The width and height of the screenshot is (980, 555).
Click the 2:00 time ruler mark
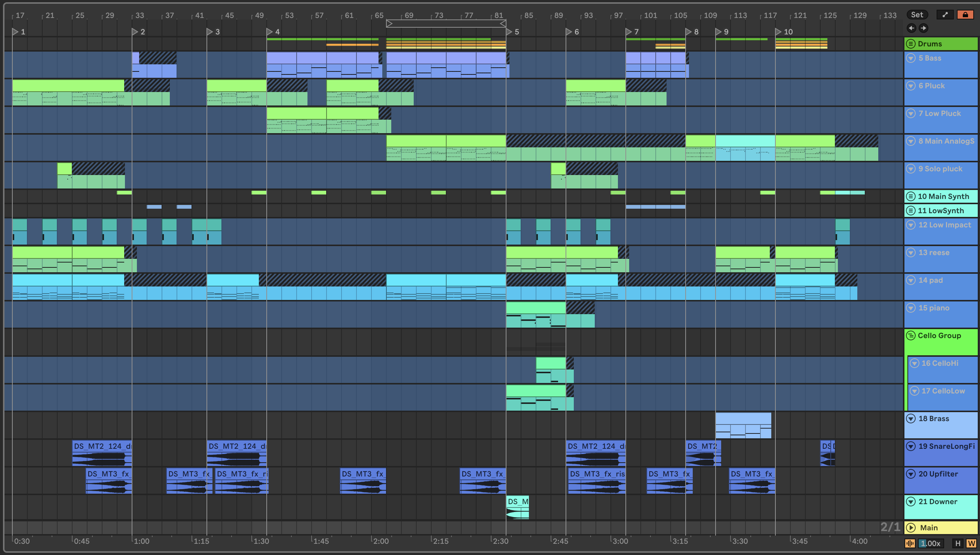[x=380, y=541]
